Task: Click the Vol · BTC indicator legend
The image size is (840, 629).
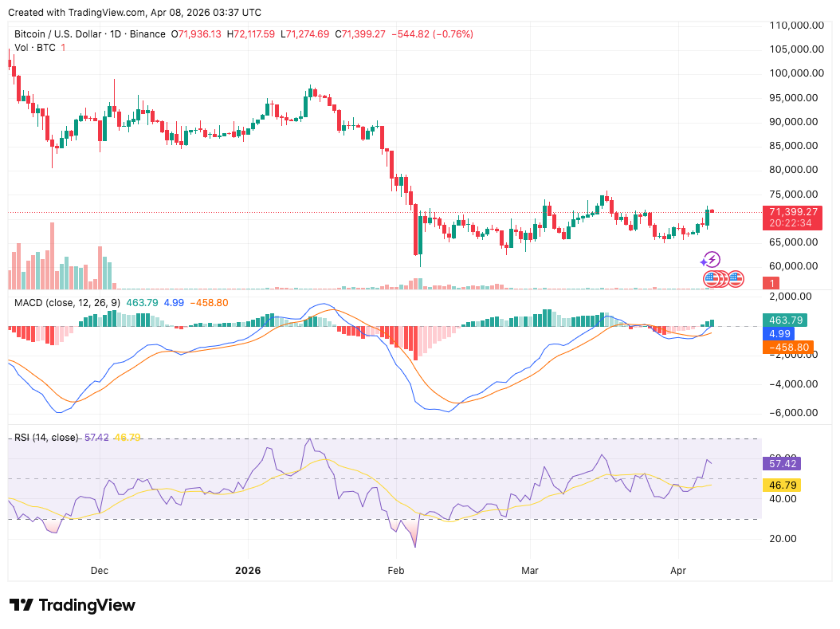Action: (x=35, y=48)
